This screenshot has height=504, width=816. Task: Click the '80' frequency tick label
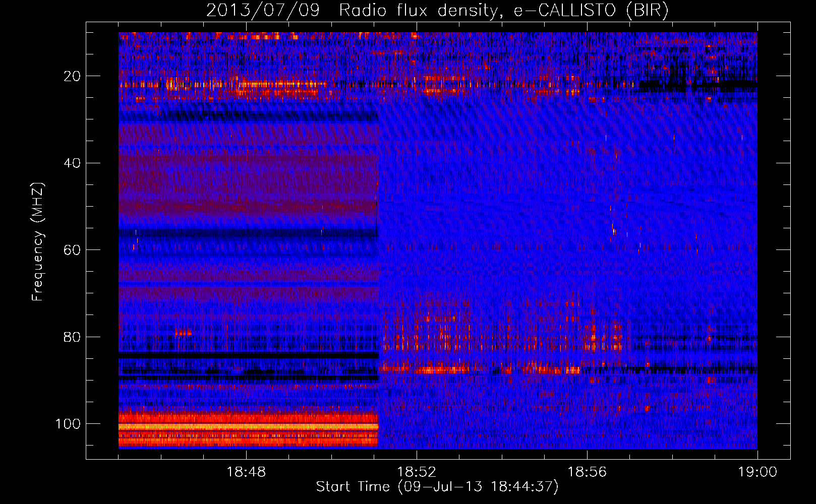(72, 337)
